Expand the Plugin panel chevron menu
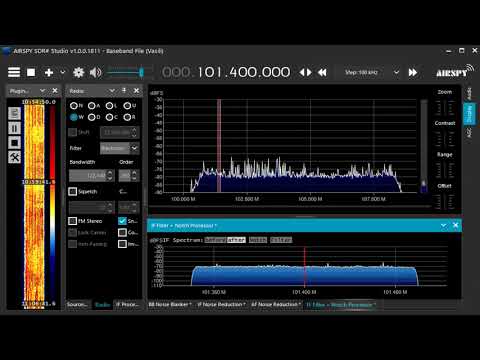The image size is (480, 360). click(42, 91)
